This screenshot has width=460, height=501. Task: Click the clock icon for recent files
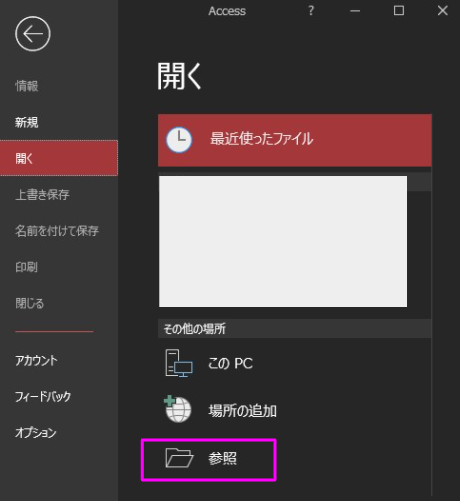pyautogui.click(x=179, y=140)
